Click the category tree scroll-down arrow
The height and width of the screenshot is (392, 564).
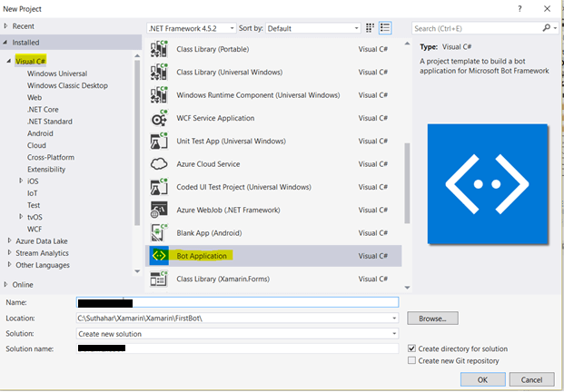[x=137, y=271]
